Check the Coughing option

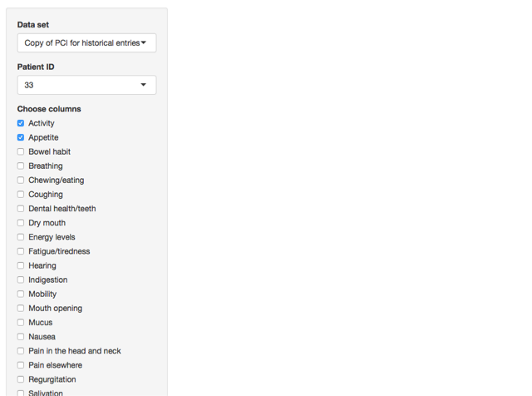point(21,195)
